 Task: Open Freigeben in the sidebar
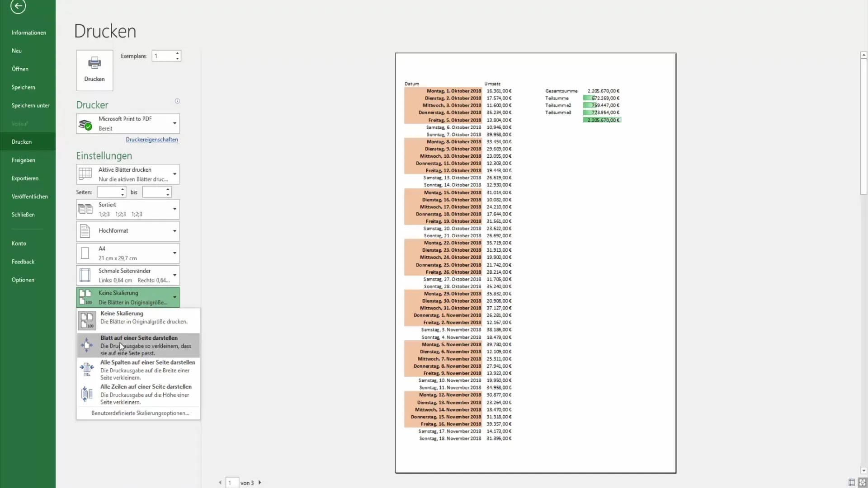coord(28,160)
